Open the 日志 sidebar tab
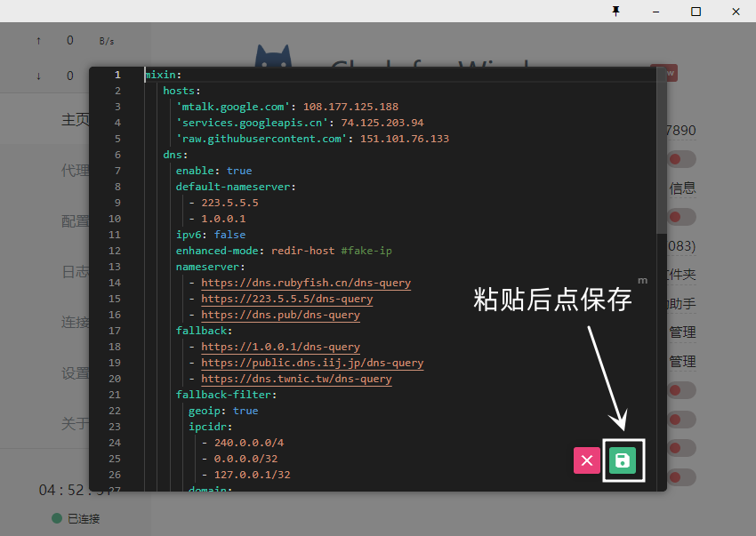The image size is (756, 536). [x=76, y=271]
